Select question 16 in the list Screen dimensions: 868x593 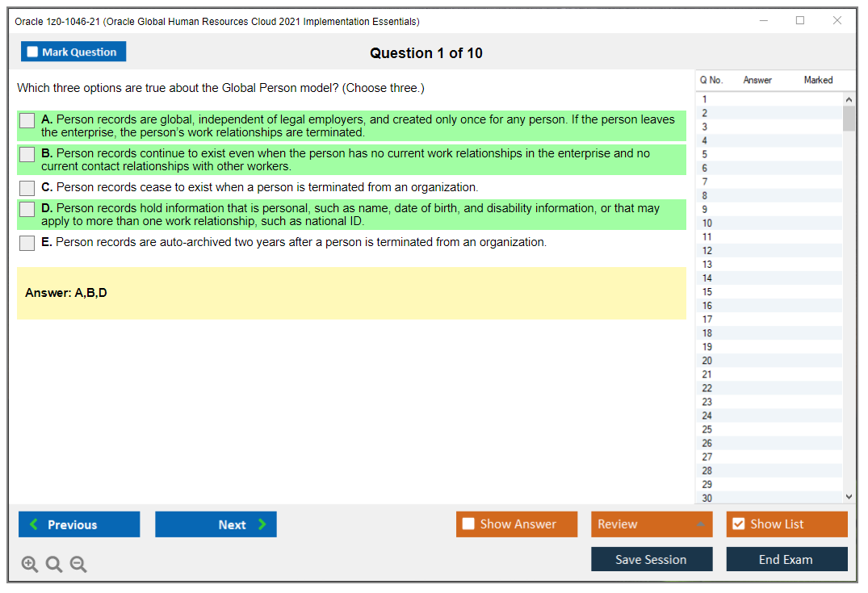click(769, 306)
